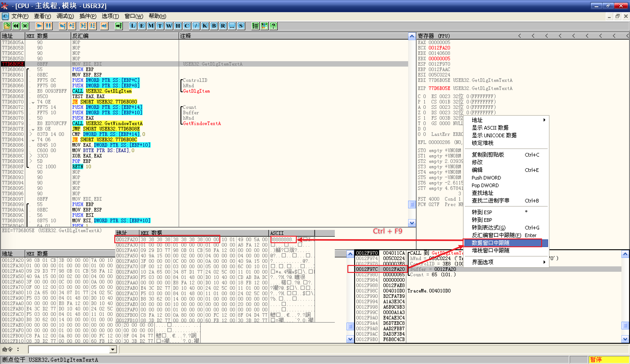The height and width of the screenshot is (364, 630).
Task: Click the Run program play icon
Action: pos(39,26)
